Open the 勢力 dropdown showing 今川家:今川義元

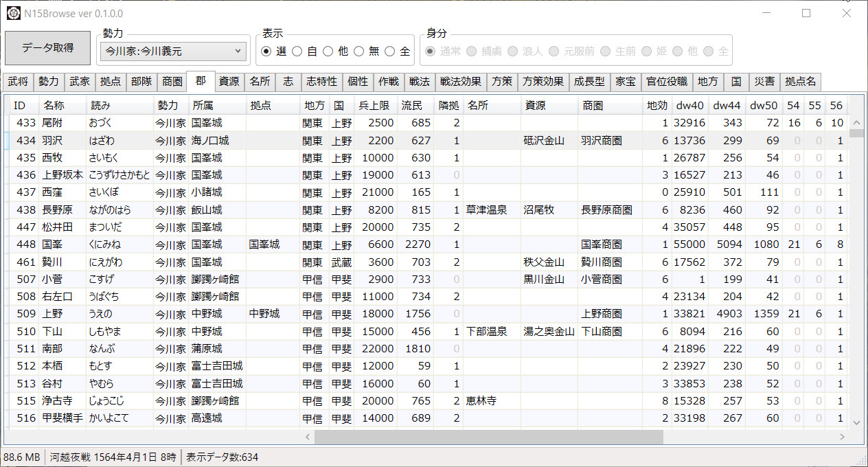(174, 51)
